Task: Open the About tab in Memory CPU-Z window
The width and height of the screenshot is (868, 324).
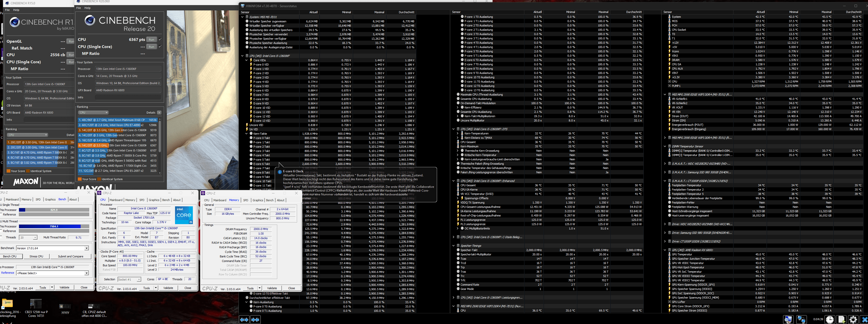Action: 281,200
